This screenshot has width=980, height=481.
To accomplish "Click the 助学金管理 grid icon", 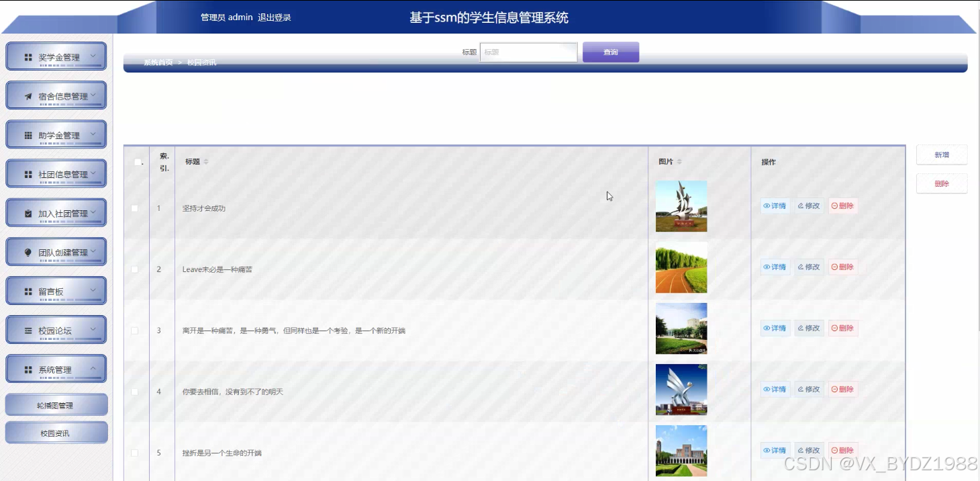I will click(28, 136).
